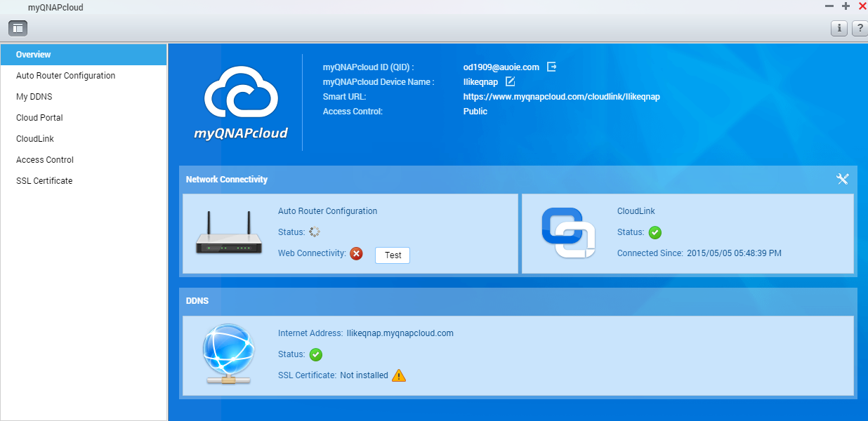Click the DDNS green status checkmark

pos(316,354)
